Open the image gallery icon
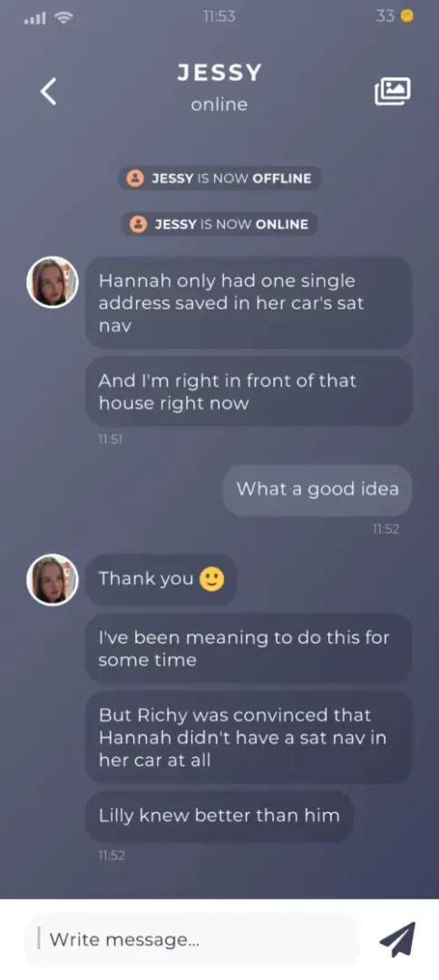This screenshot has width=439, height=980. point(392,92)
